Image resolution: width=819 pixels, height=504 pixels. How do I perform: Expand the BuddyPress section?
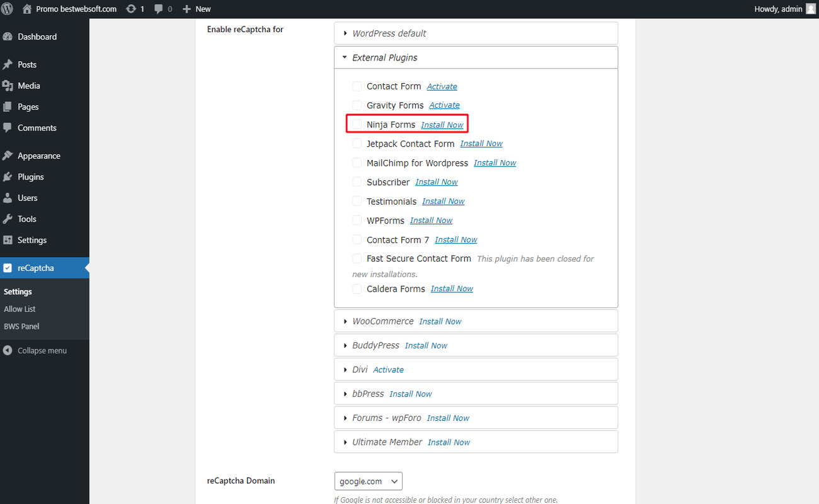click(x=476, y=345)
